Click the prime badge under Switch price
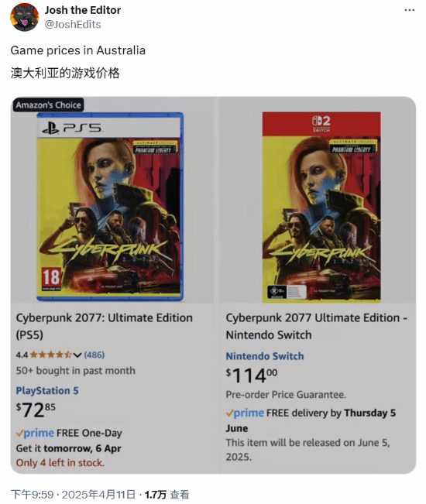Image resolution: width=426 pixels, height=504 pixels. pyautogui.click(x=245, y=413)
